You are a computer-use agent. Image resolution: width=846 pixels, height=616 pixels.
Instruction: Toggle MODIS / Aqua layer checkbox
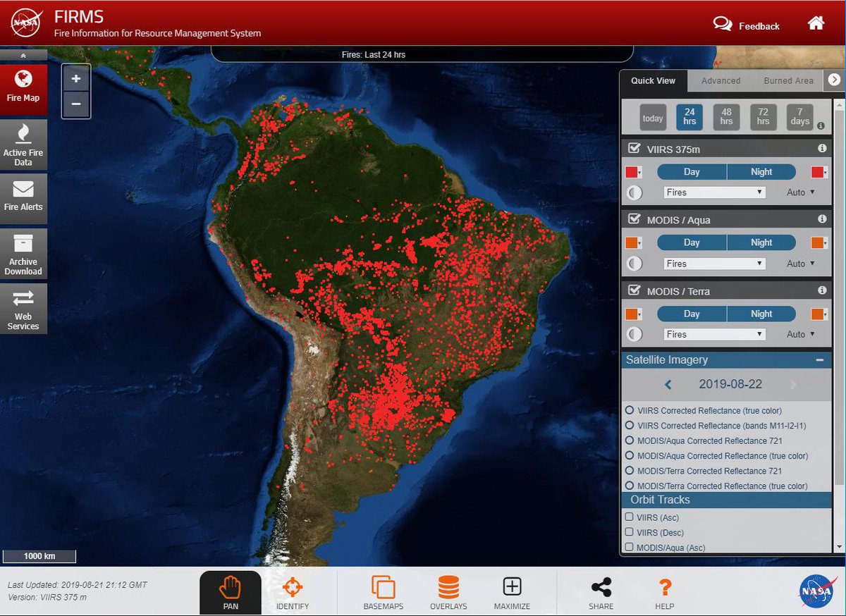pos(634,219)
